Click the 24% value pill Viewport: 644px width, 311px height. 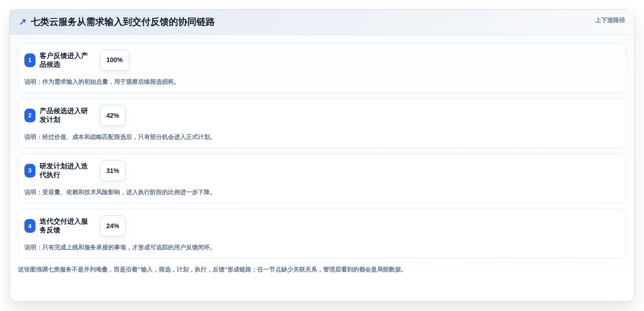[x=113, y=226]
